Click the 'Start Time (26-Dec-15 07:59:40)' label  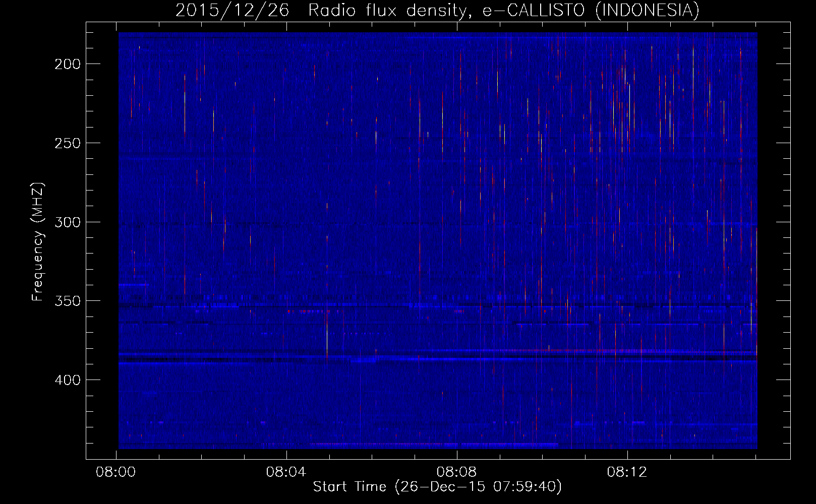(x=437, y=487)
